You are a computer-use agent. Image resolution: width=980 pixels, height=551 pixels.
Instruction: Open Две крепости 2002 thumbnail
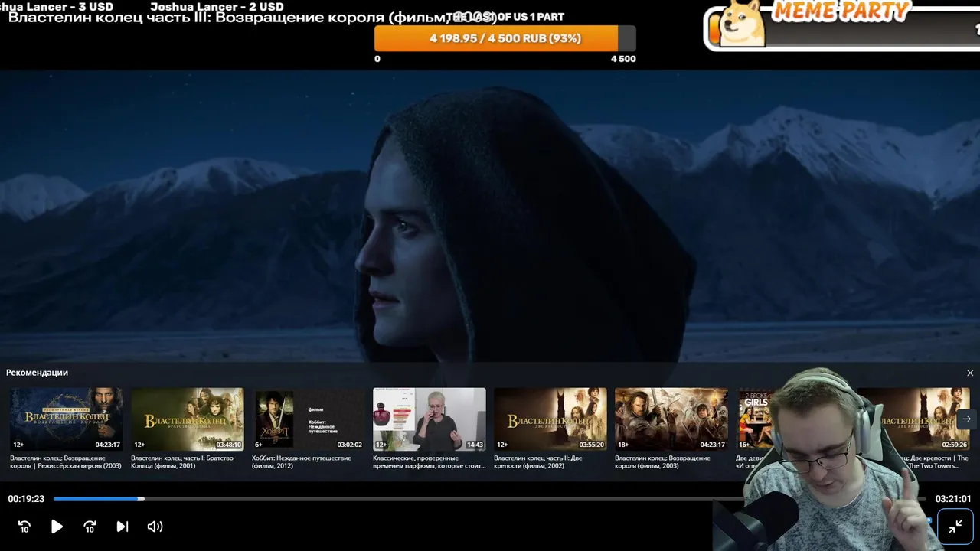(x=550, y=419)
